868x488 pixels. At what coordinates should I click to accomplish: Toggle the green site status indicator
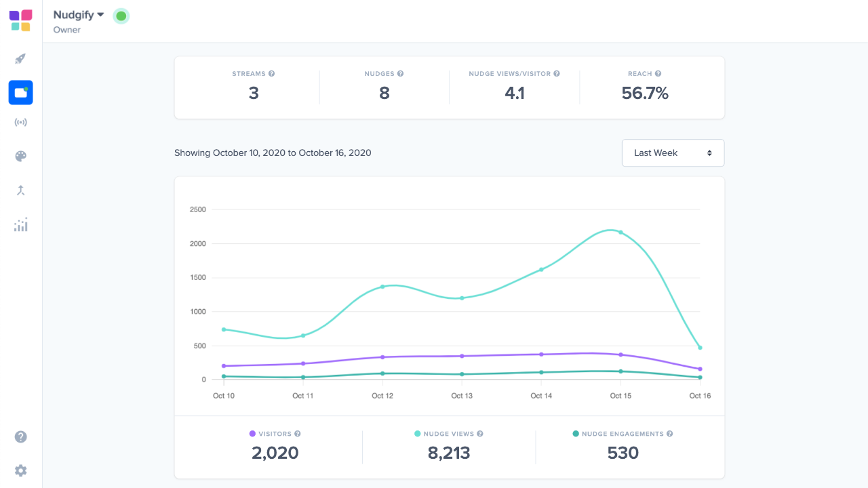(x=121, y=16)
